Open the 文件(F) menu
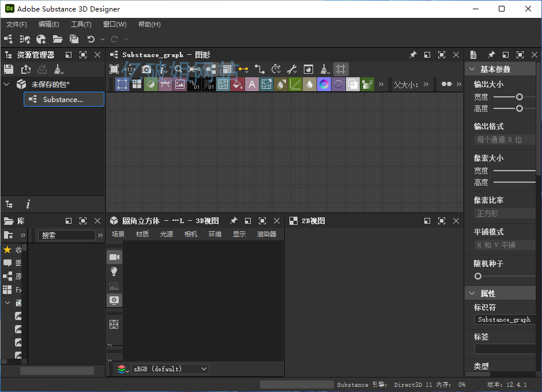Viewport: 542px width, 392px height. (16, 24)
